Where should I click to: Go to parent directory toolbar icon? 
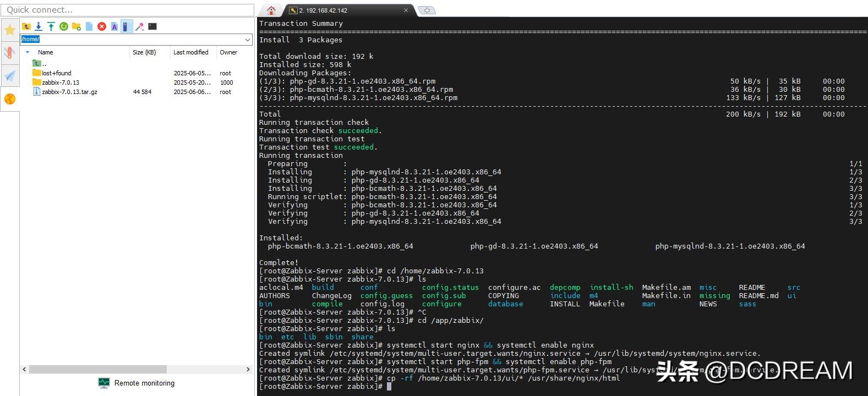coord(26,26)
